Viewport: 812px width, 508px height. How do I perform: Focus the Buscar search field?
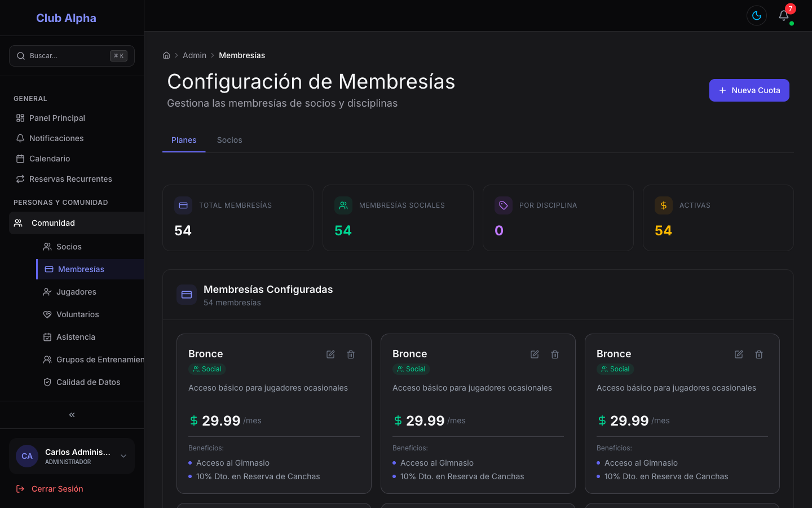72,56
